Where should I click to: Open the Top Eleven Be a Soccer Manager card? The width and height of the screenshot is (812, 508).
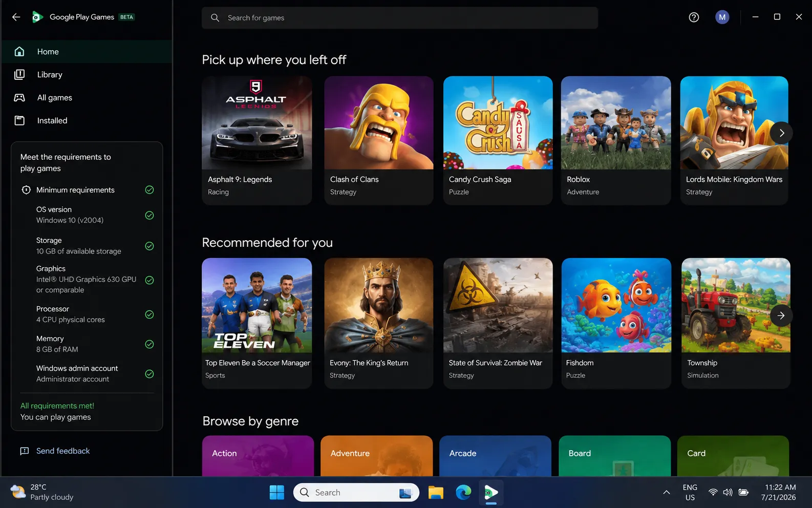click(x=257, y=323)
